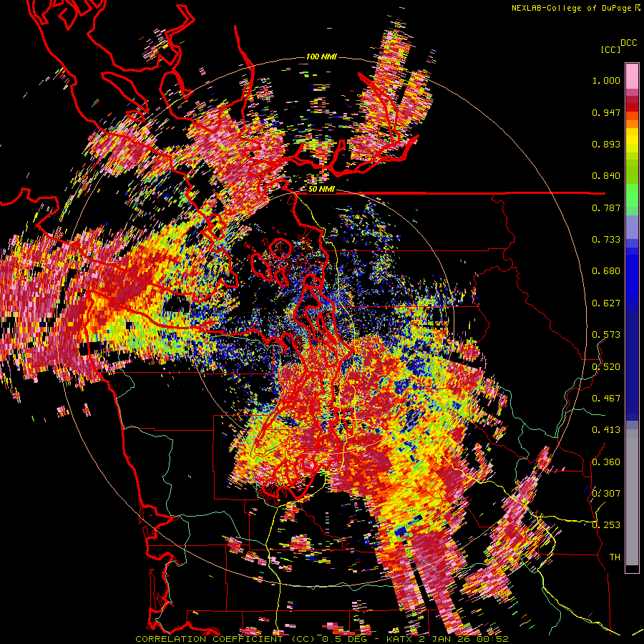The width and height of the screenshot is (644, 644).
Task: Select the 0.573 value on color scale
Action: click(x=606, y=335)
